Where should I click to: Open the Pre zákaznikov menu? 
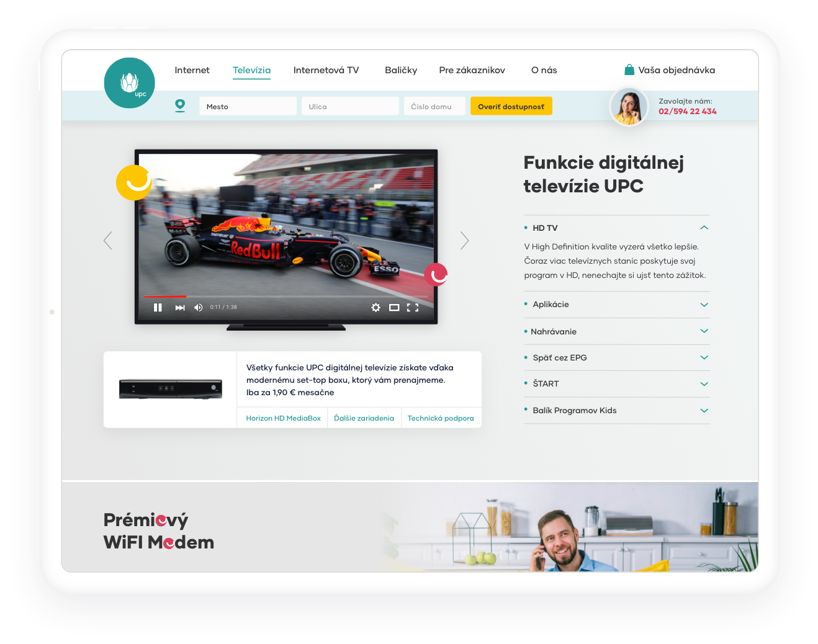click(472, 70)
